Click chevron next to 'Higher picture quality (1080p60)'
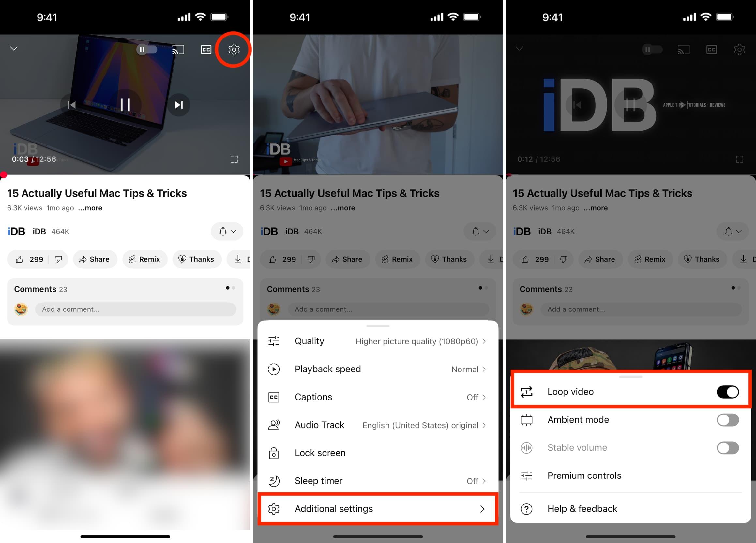 (484, 341)
